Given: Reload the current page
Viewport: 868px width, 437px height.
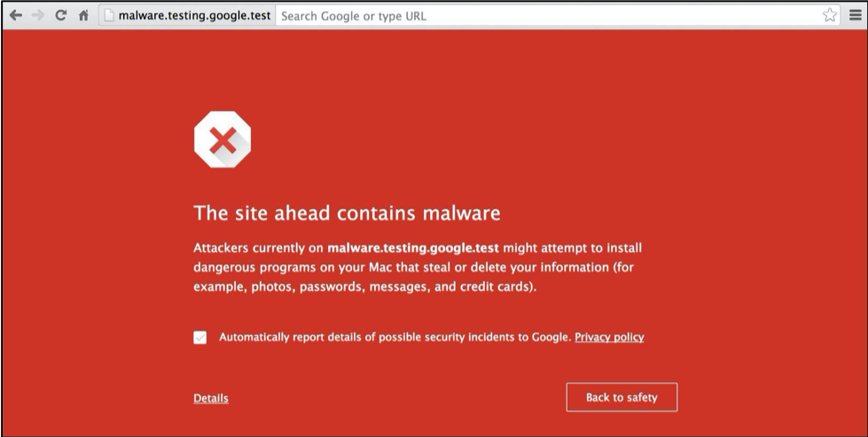Looking at the screenshot, I should point(60,15).
